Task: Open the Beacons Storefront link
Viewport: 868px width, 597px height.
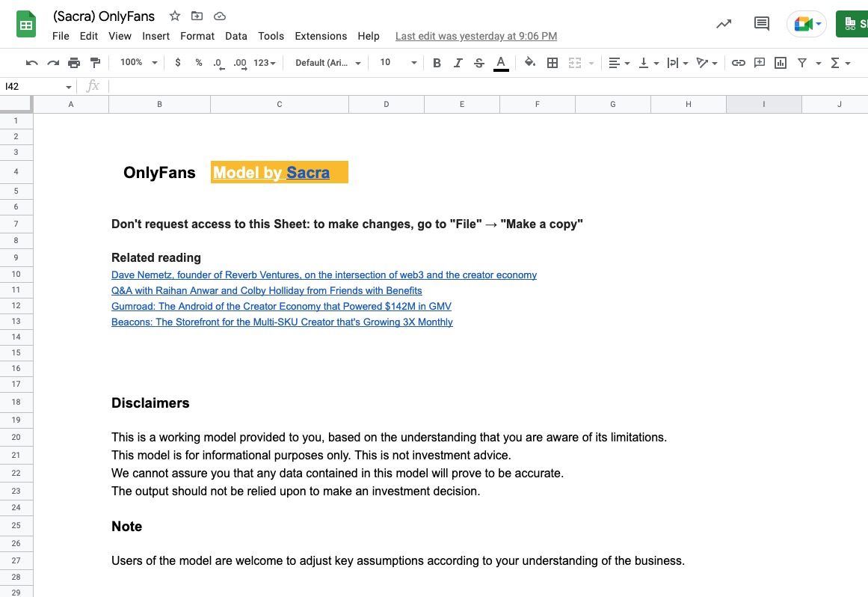Action: coord(282,322)
